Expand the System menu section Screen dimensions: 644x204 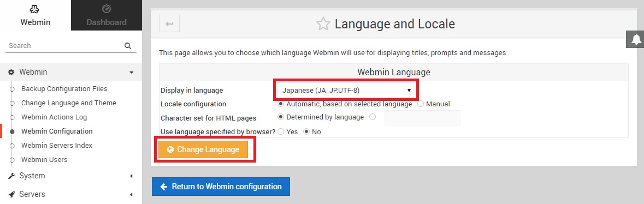[71, 176]
